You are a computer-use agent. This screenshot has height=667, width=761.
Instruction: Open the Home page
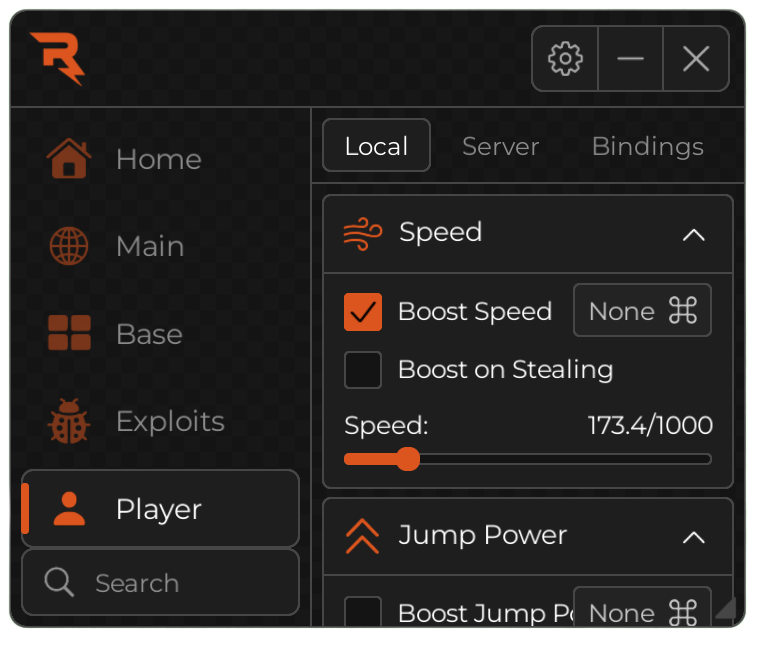click(x=160, y=159)
